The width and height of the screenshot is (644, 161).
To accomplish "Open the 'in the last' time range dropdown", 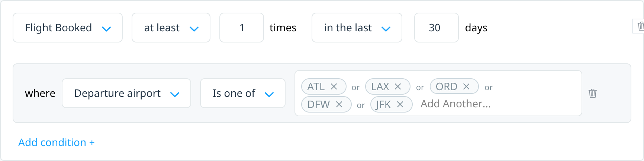I will 357,28.
